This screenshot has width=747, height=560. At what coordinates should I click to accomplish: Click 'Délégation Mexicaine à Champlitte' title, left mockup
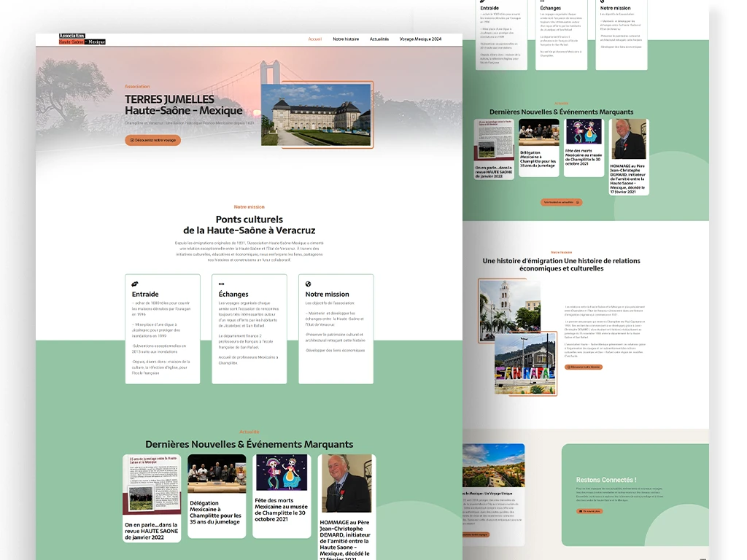click(x=215, y=513)
